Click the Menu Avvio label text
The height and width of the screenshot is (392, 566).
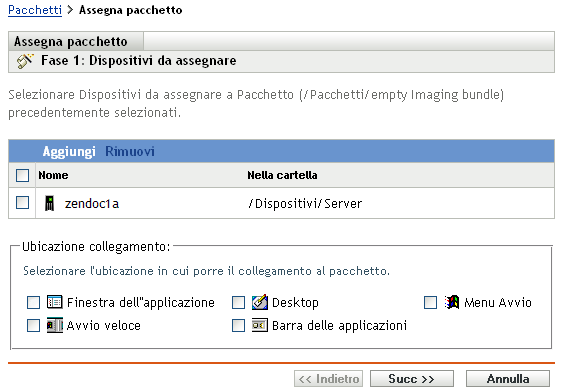[x=498, y=302]
